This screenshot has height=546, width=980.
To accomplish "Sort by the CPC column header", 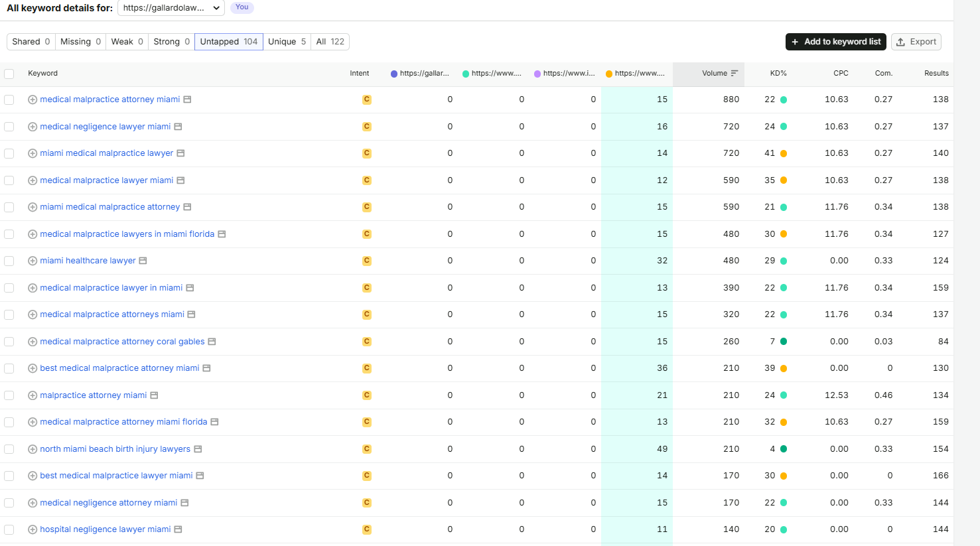I will [x=841, y=74].
